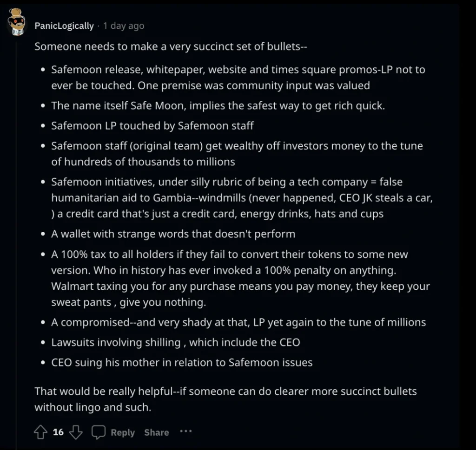Click the "Lawsuits involving shilling" bullet
Screen dimensions: 476x450
tap(176, 342)
